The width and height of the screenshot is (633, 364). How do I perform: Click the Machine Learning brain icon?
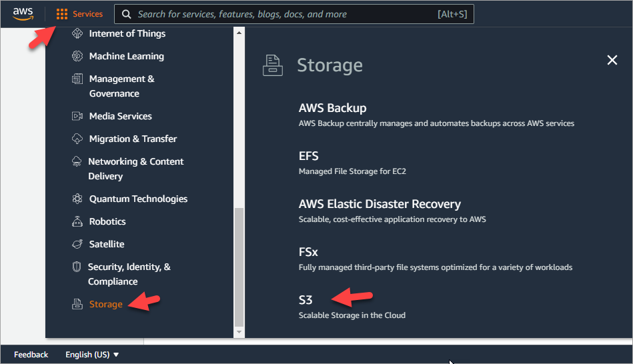(x=77, y=56)
